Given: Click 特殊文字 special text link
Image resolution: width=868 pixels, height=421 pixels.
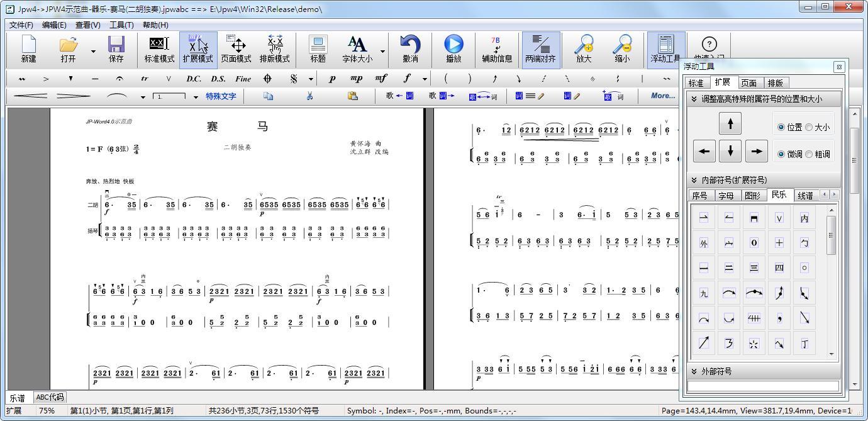Looking at the screenshot, I should [x=221, y=96].
